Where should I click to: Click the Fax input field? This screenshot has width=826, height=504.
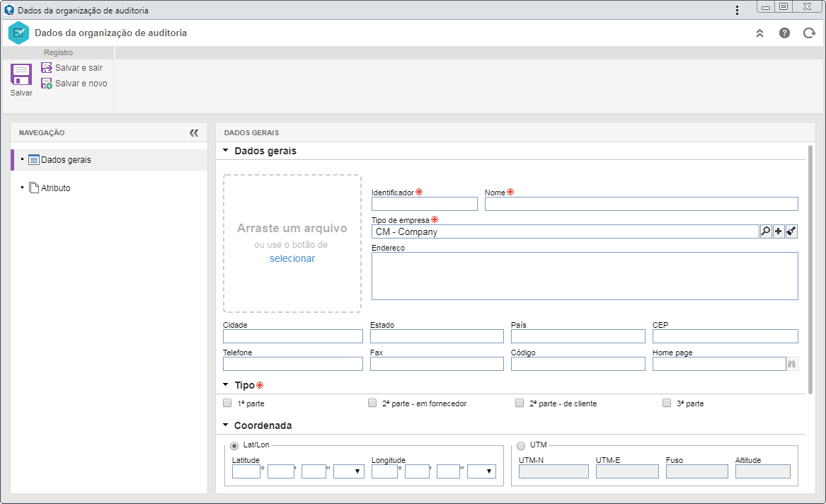click(437, 363)
